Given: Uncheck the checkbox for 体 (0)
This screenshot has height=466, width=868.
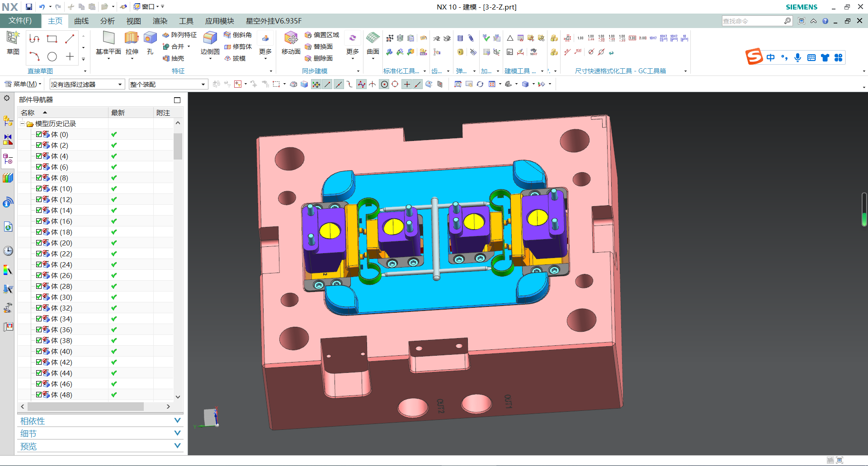Looking at the screenshot, I should tap(39, 134).
